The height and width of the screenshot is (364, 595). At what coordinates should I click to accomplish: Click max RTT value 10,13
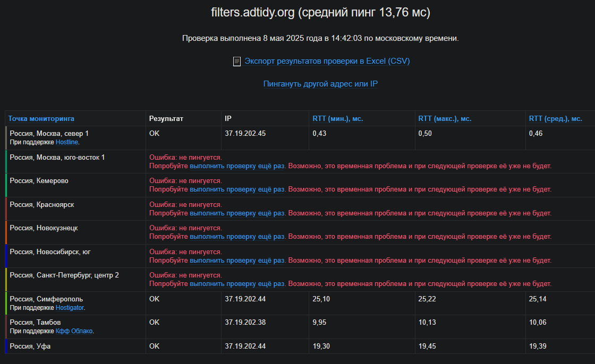tap(427, 322)
